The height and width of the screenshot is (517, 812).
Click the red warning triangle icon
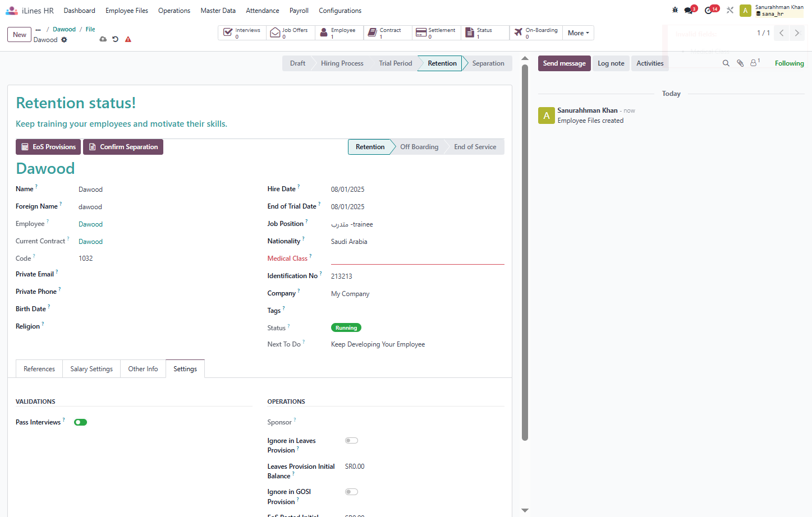(x=128, y=39)
